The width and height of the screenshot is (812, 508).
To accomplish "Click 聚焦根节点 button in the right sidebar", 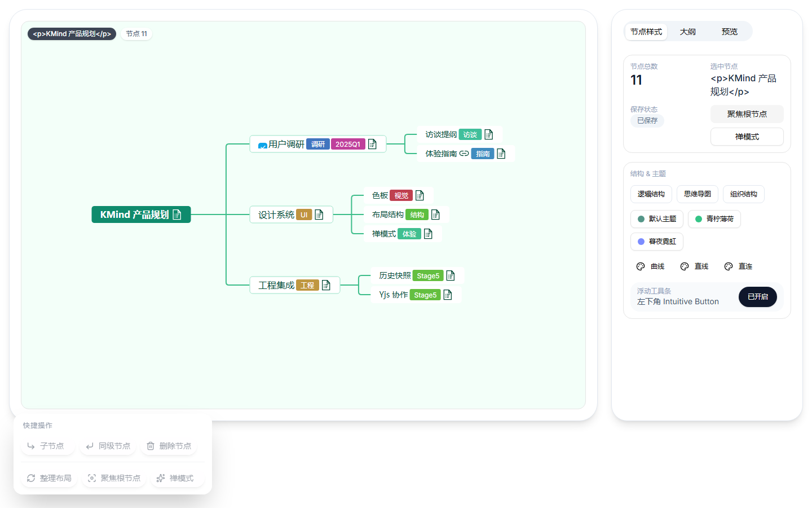I will 747,114.
